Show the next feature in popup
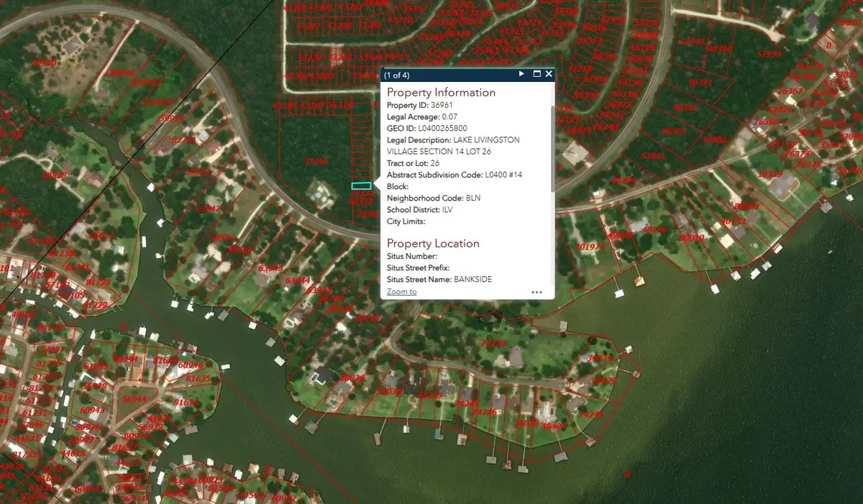 [x=521, y=74]
